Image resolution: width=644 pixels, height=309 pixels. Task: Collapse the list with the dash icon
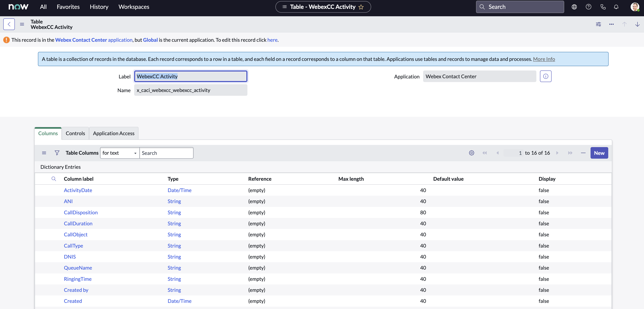(x=583, y=153)
